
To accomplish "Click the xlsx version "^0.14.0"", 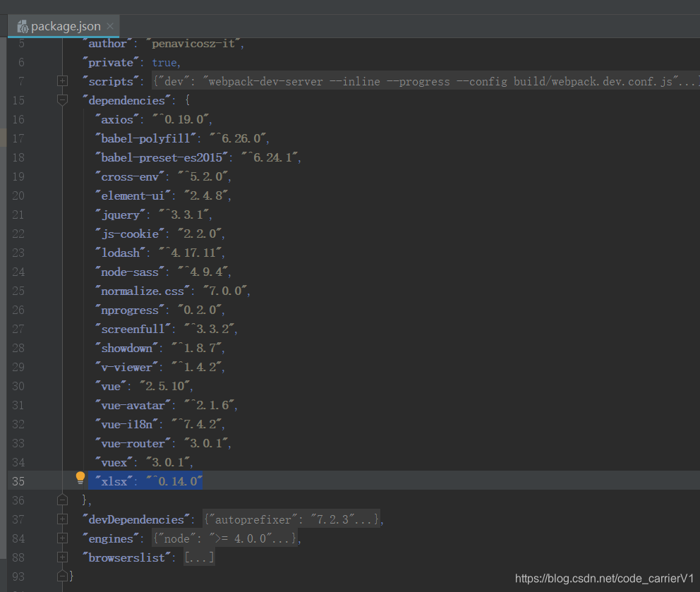I will pos(174,481).
